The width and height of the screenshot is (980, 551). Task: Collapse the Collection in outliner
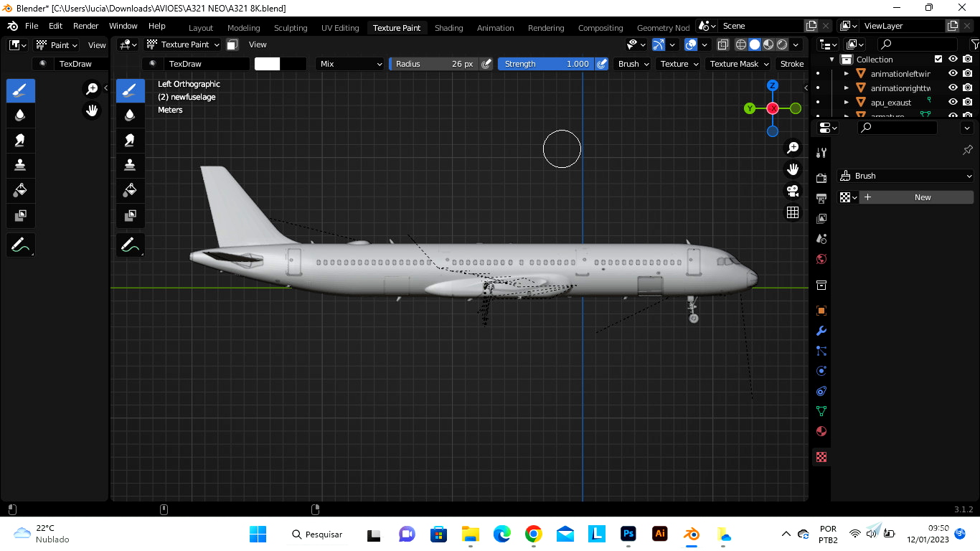pos(832,59)
